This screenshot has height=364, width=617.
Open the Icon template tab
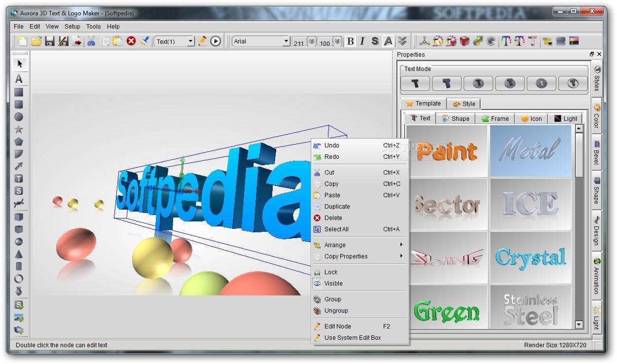point(531,118)
